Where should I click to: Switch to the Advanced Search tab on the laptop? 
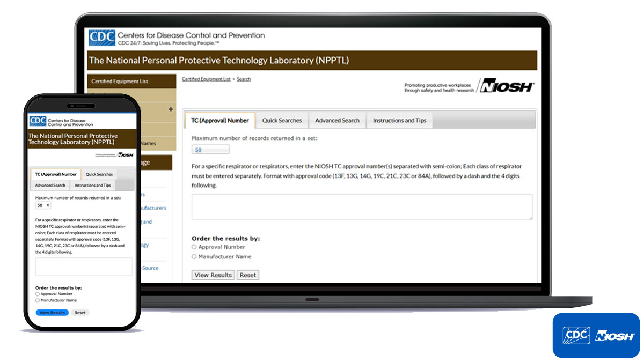(338, 120)
